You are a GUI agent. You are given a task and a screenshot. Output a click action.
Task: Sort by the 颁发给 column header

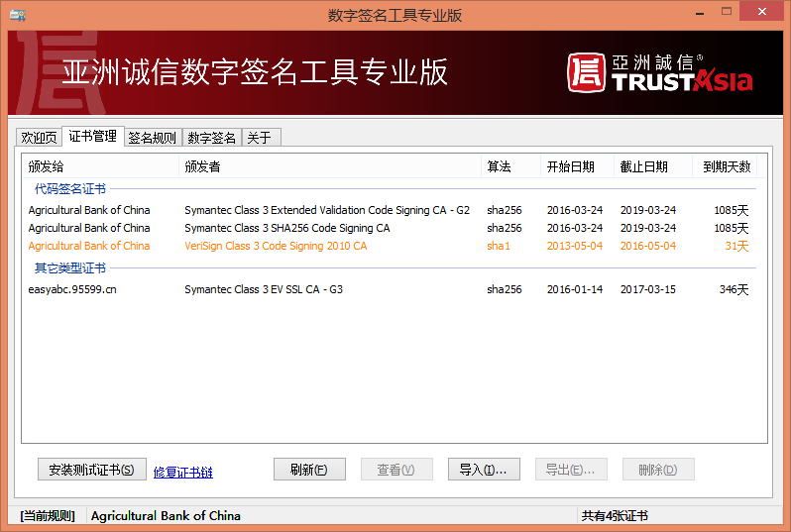tap(100, 166)
